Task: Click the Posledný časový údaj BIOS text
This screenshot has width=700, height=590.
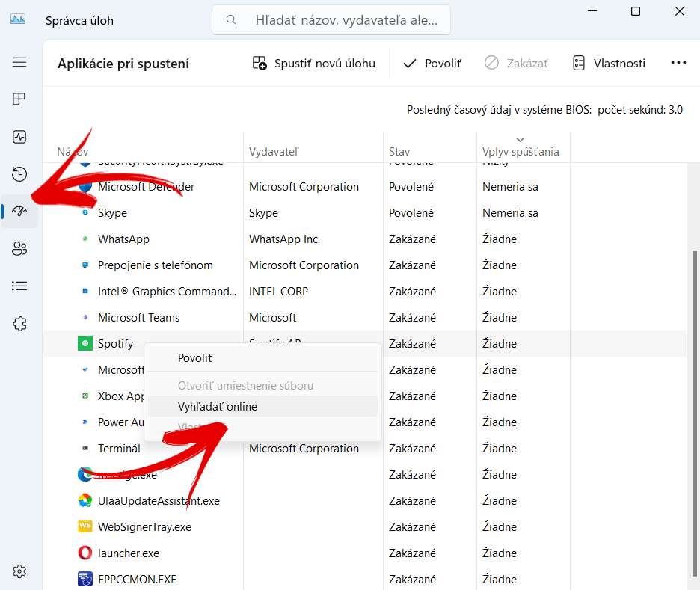Action: [x=544, y=110]
